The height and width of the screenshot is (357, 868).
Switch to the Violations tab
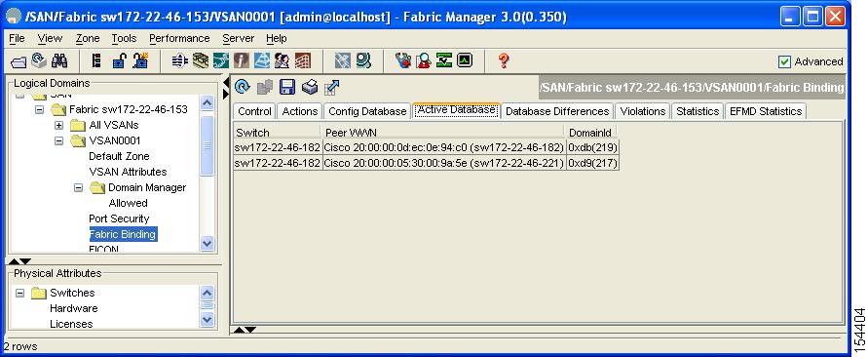coord(643,111)
